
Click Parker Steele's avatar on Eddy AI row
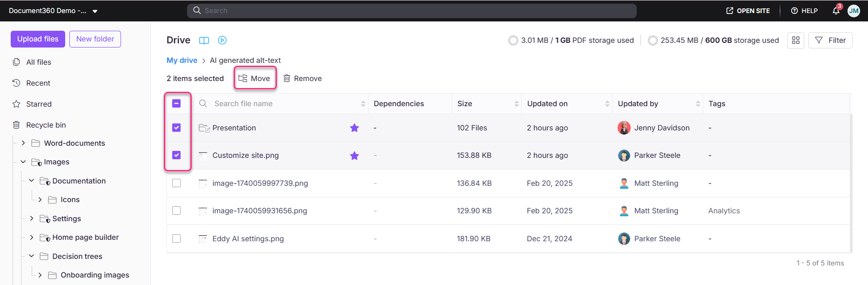coord(624,238)
